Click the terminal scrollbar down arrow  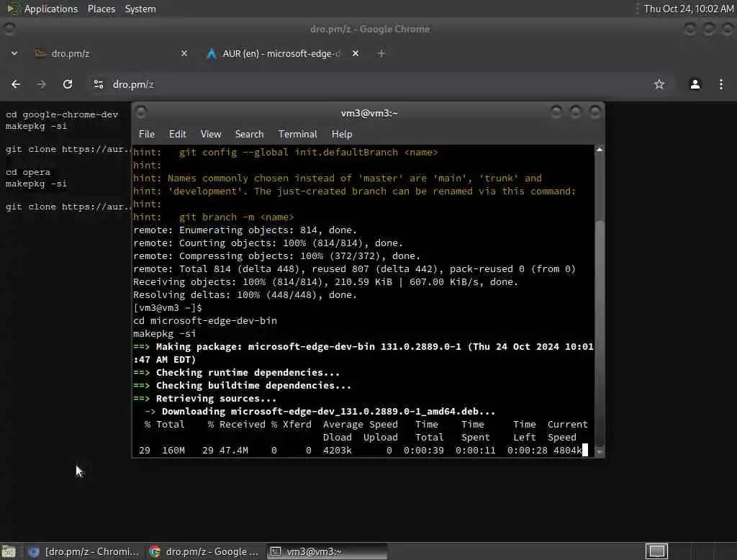[600, 452]
